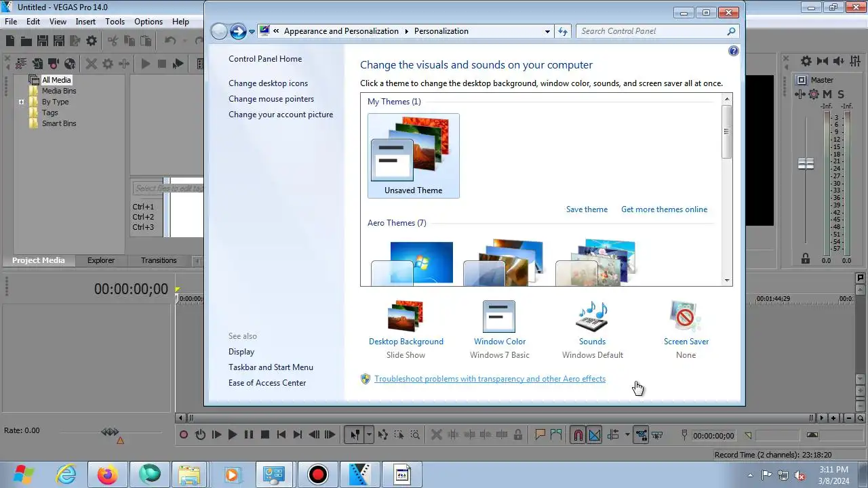
Task: Click Remove unused media icon in Project Media
Action: coord(21,64)
